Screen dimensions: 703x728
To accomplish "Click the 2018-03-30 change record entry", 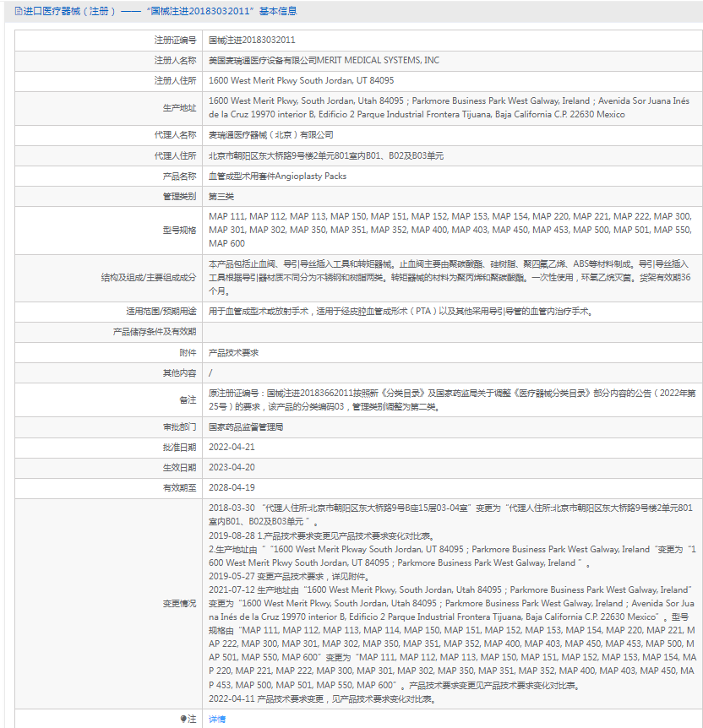I will 450,515.
